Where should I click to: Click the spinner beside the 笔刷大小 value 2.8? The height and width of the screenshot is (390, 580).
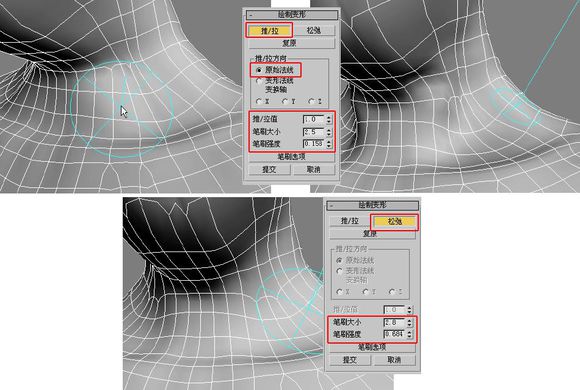pos(409,322)
